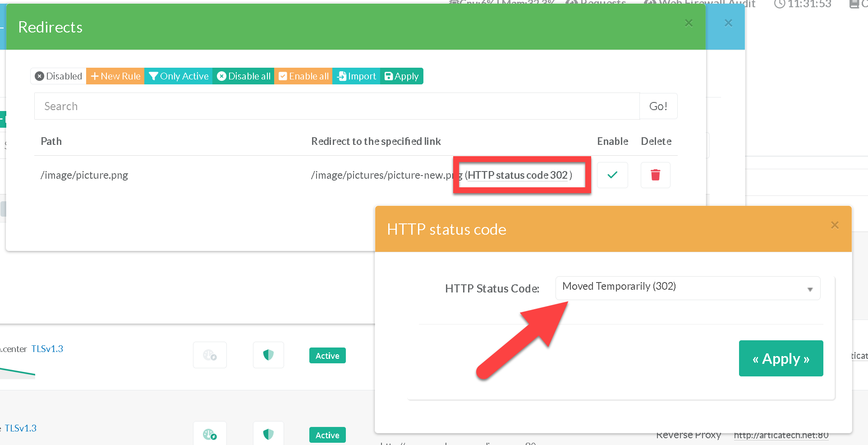868x445 pixels.
Task: Click the red trash delete icon
Action: 655,175
